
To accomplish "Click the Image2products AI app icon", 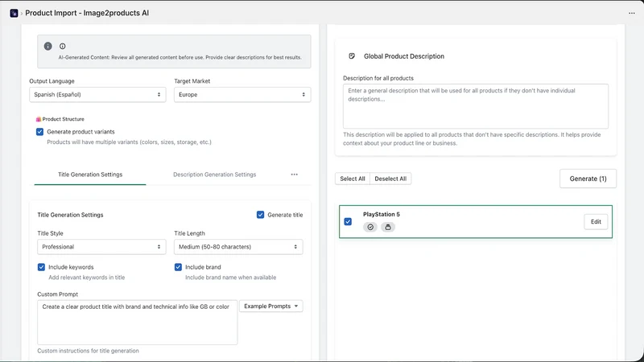I will (14, 13).
